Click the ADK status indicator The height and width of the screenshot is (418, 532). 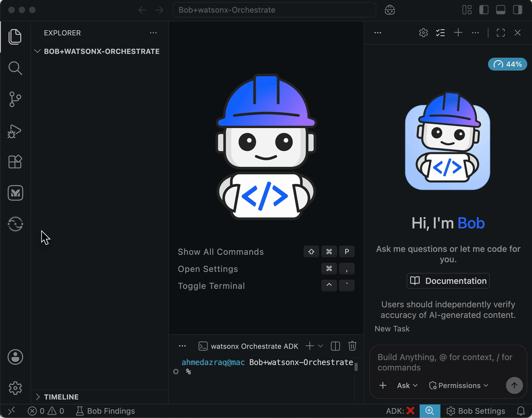pos(401,411)
